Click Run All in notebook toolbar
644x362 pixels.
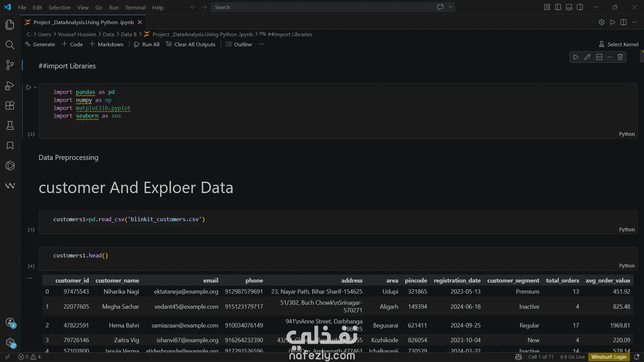tap(147, 44)
